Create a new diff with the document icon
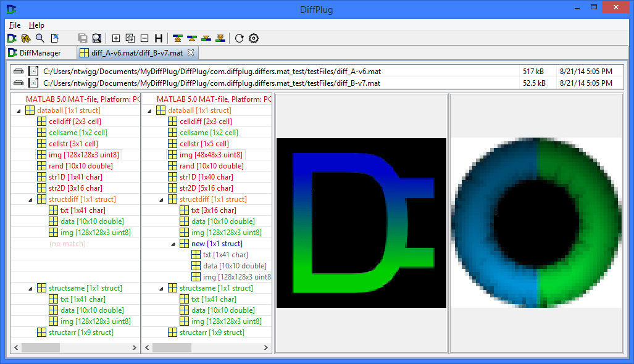 [x=54, y=38]
